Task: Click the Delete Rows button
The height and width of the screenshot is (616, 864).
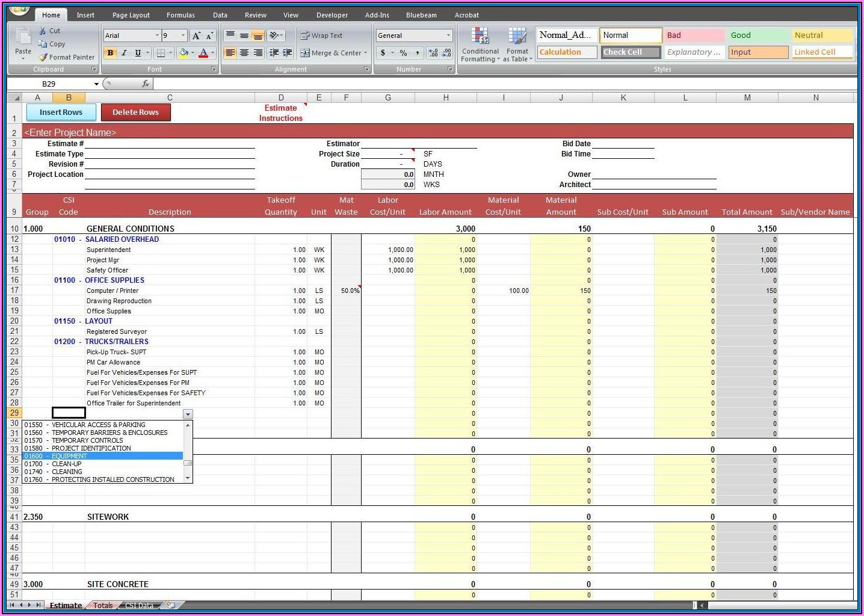Action: pyautogui.click(x=135, y=112)
